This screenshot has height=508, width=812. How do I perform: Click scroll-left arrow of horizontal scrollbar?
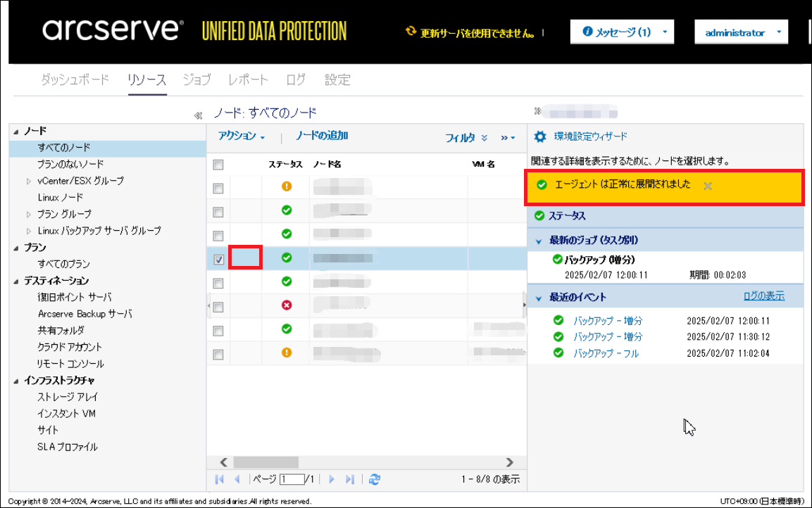(224, 462)
